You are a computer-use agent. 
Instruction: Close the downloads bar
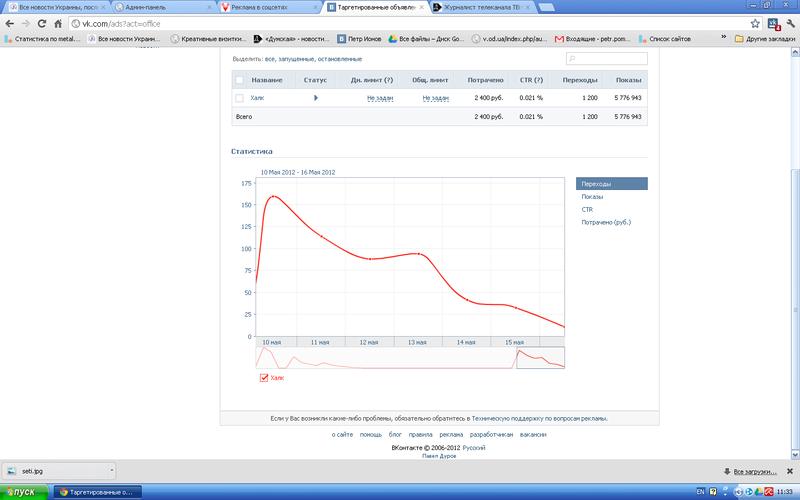click(x=790, y=471)
